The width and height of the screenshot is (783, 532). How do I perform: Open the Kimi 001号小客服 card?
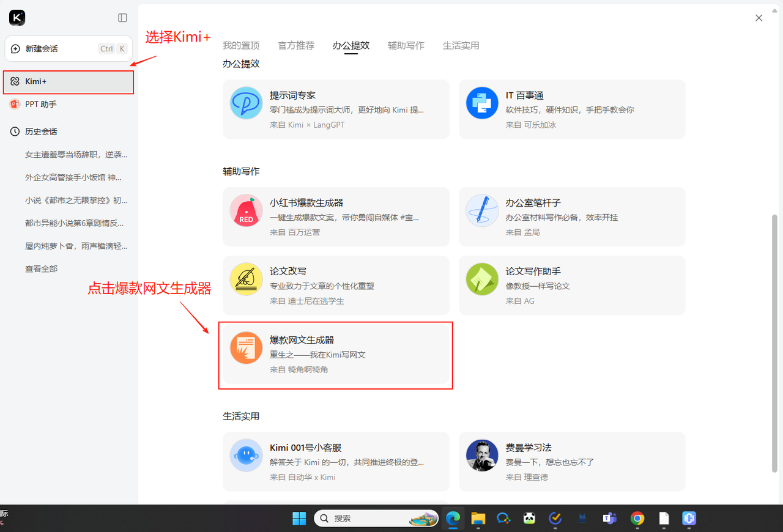(x=336, y=462)
